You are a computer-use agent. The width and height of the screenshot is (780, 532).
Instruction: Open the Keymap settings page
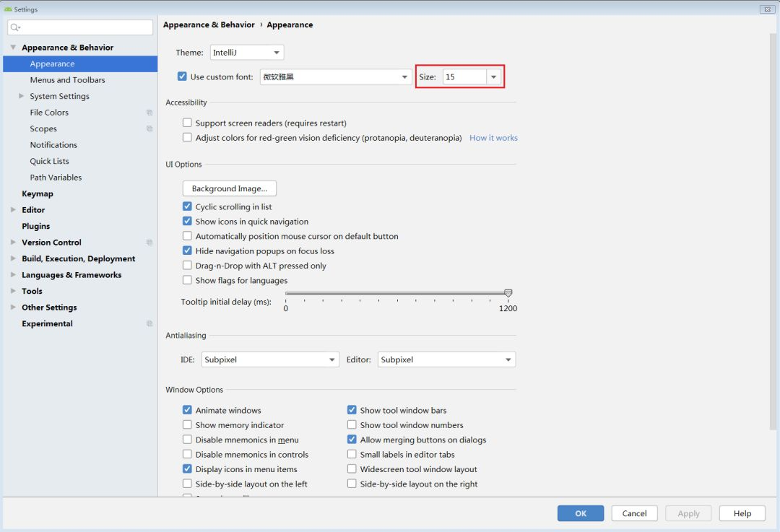point(38,193)
